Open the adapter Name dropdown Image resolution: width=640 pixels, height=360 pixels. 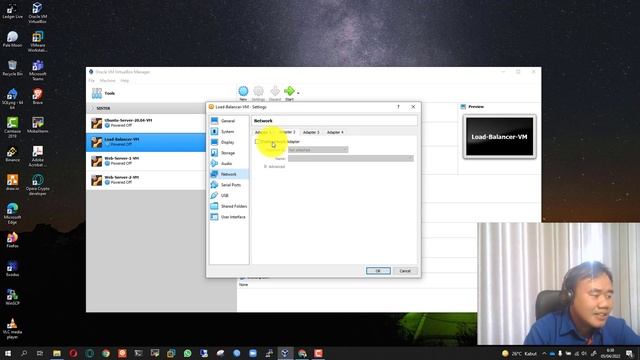(x=351, y=158)
